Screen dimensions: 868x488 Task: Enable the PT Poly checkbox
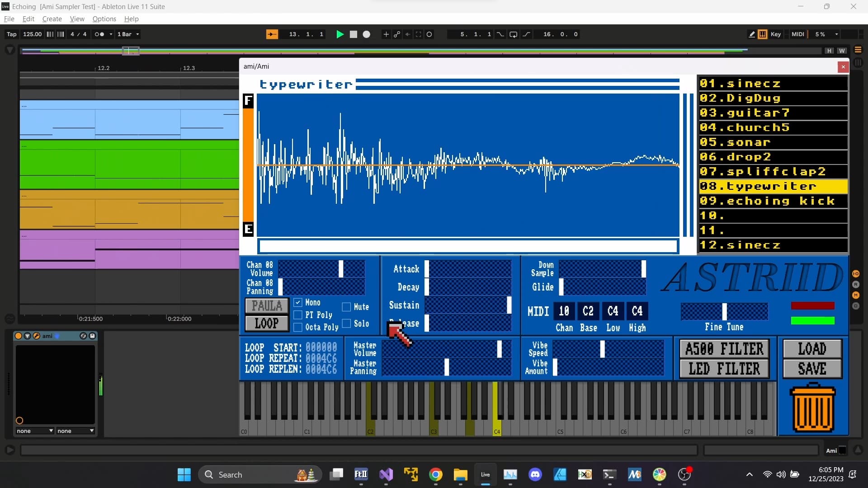[x=298, y=315]
